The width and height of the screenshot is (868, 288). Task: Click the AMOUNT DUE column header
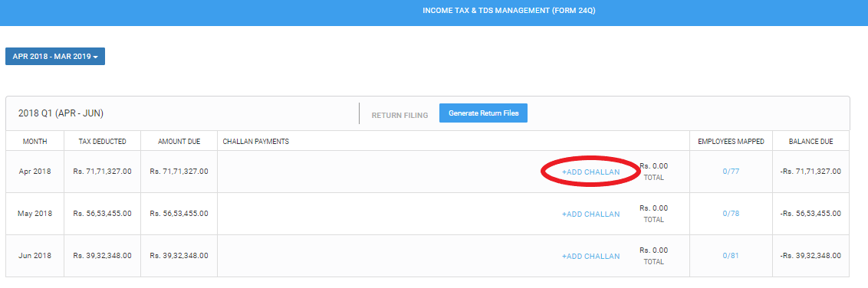179,142
